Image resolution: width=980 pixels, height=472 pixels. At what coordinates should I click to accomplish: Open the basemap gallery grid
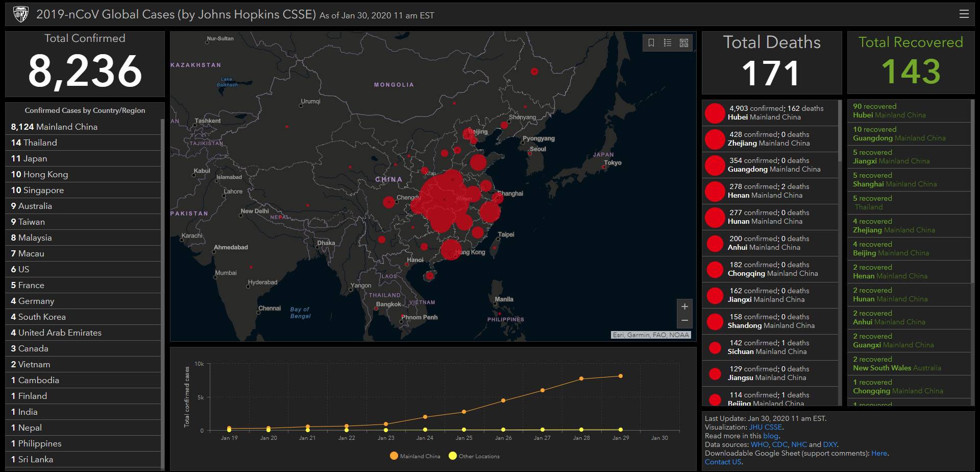[684, 43]
